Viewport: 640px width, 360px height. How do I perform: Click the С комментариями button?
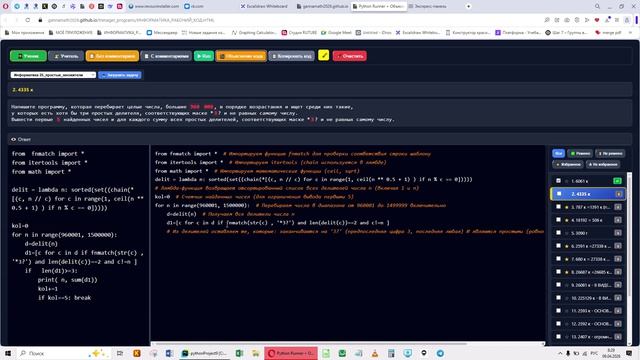click(x=166, y=56)
